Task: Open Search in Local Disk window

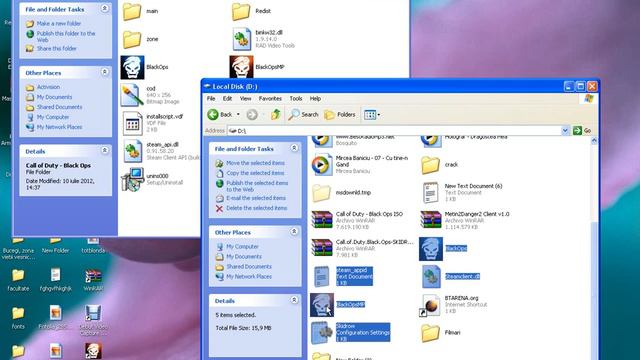Action: pos(303,115)
